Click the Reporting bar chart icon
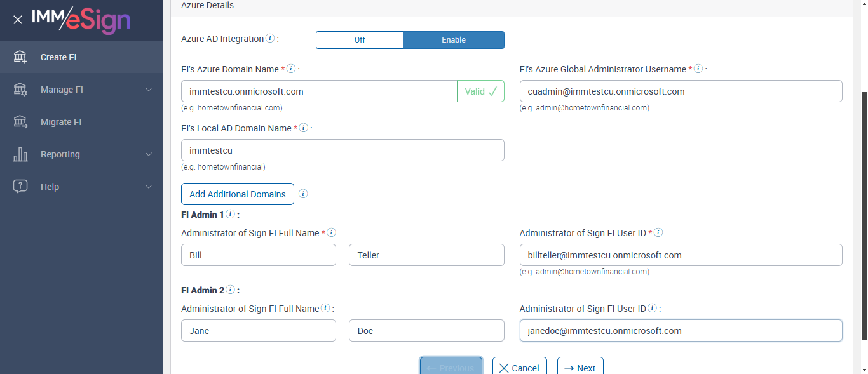Screen dimensions: 868x374 coord(20,154)
